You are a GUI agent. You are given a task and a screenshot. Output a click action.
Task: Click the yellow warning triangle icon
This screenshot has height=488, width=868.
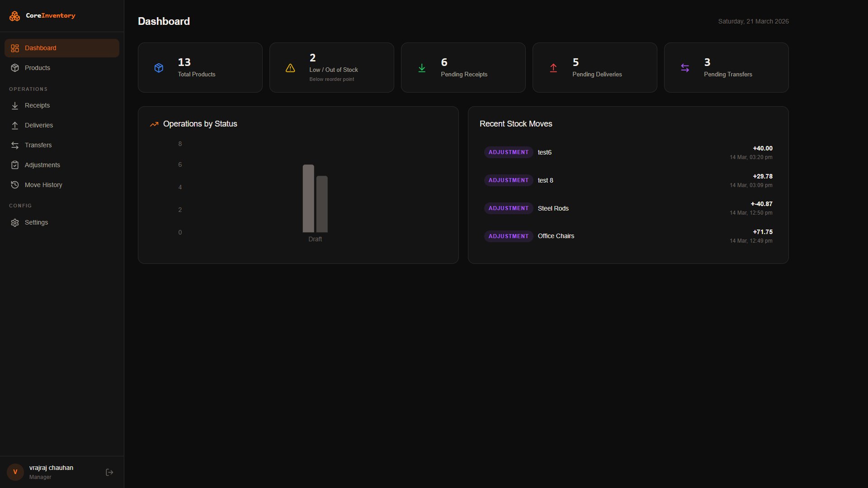coord(290,68)
